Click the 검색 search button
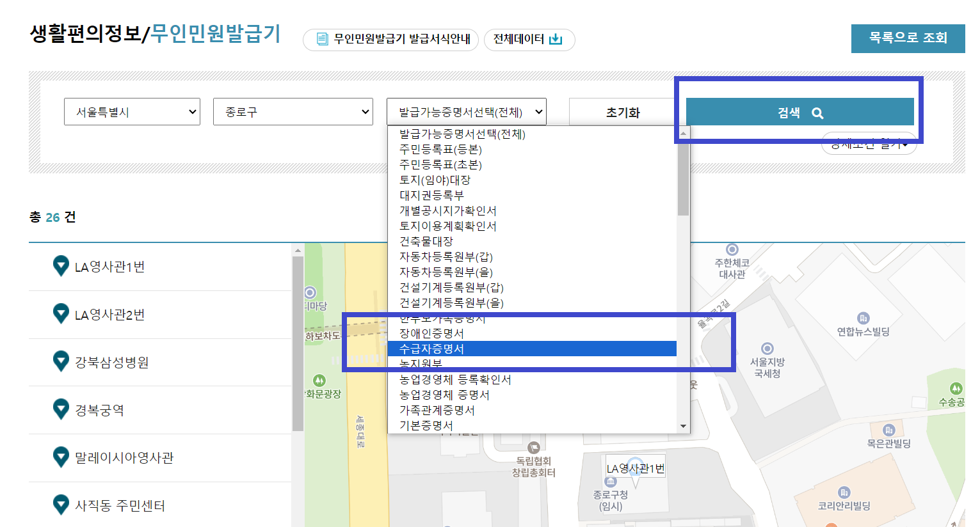980x527 pixels. (799, 111)
